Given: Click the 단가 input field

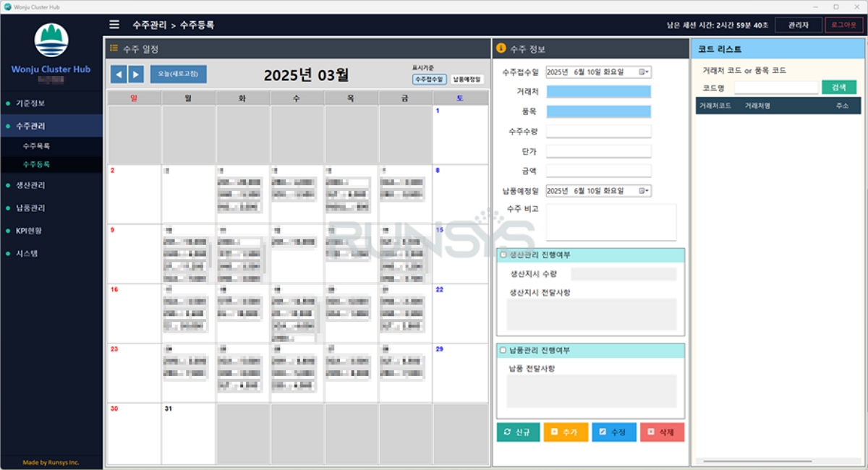Looking at the screenshot, I should pyautogui.click(x=598, y=151).
